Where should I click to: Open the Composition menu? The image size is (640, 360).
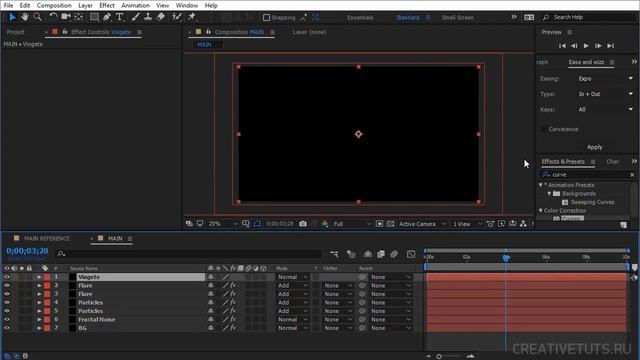[x=54, y=5]
